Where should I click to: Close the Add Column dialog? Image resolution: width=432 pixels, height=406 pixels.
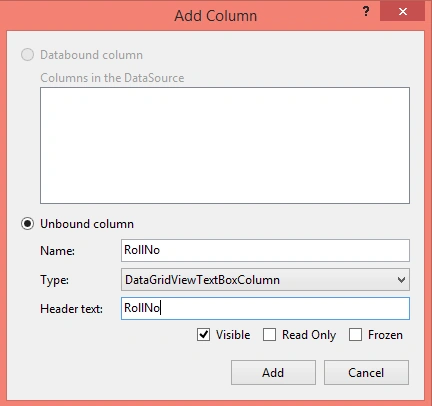[x=403, y=12]
